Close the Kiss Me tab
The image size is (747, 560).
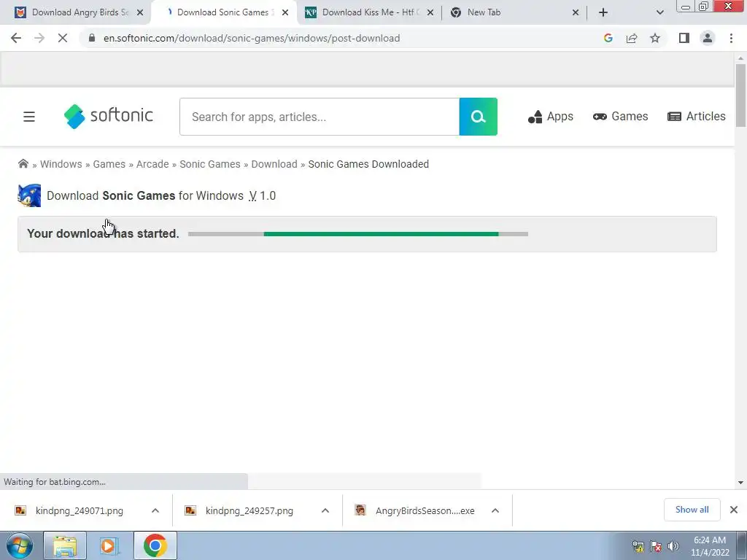(430, 12)
